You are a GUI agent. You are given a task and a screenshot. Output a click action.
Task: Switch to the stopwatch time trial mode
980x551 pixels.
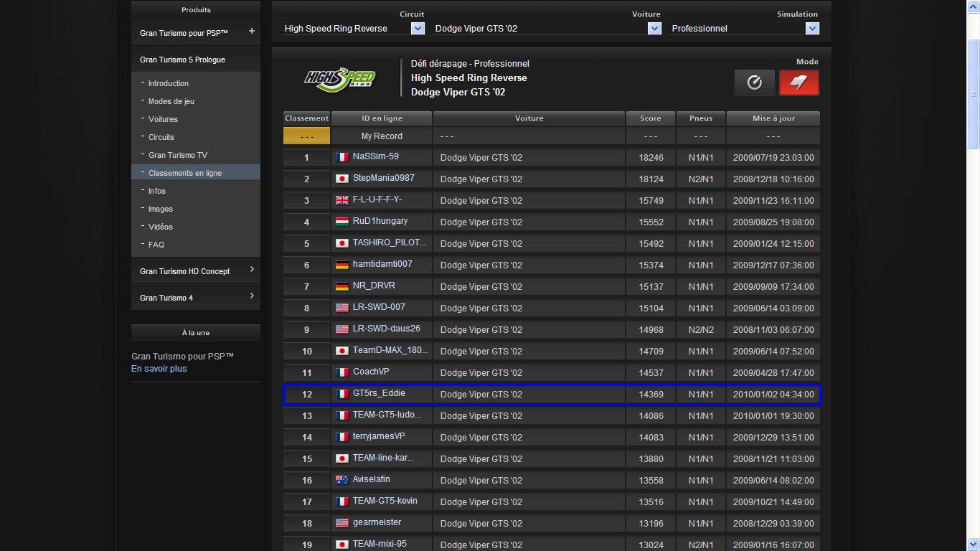pyautogui.click(x=754, y=83)
